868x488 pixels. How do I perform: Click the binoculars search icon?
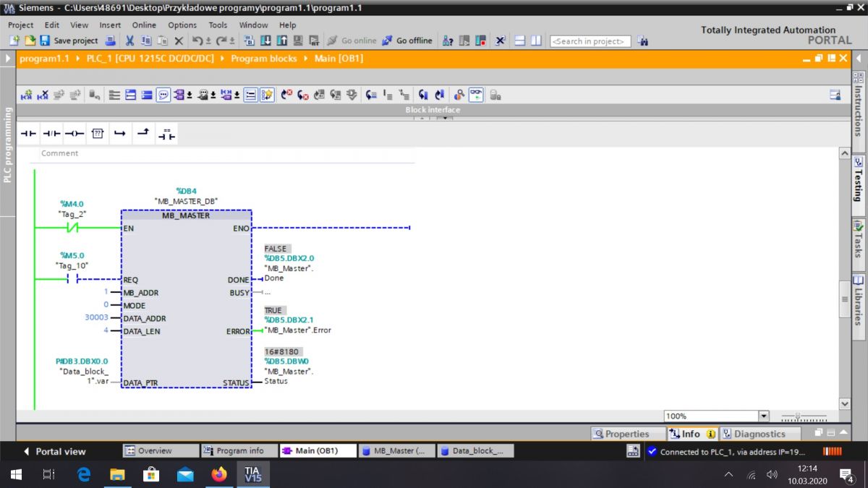[643, 41]
